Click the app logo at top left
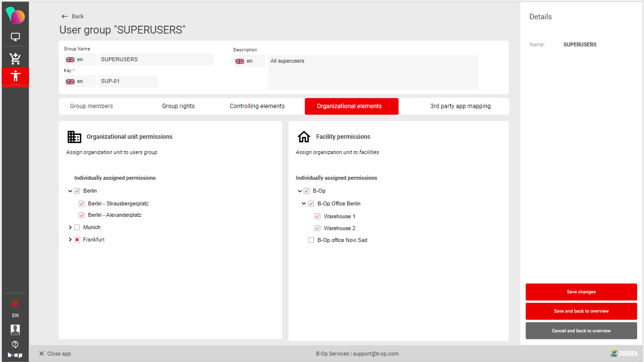This screenshot has width=644, height=362. pos(15,15)
